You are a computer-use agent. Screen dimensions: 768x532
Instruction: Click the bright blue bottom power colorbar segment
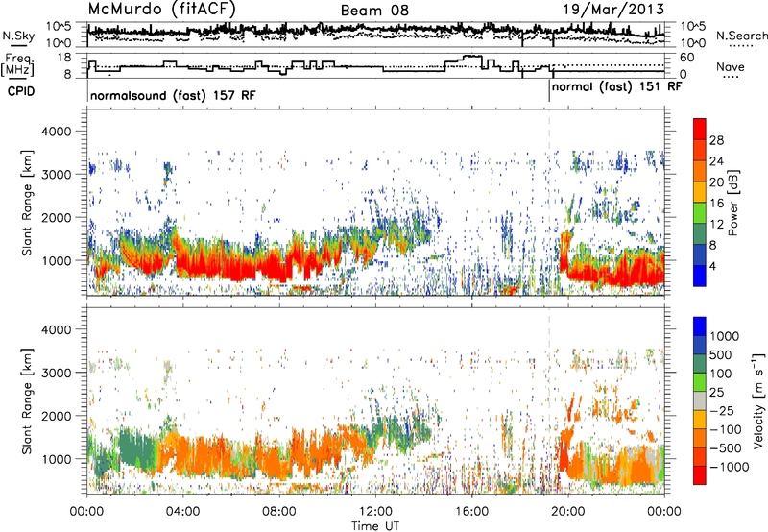(x=700, y=277)
